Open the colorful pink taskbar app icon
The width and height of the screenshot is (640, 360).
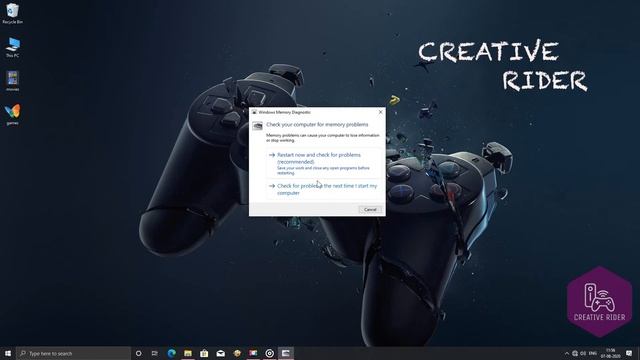[253, 353]
